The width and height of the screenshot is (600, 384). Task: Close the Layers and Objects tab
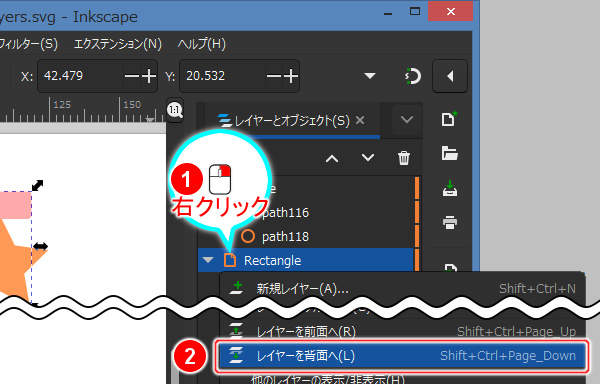[x=360, y=120]
